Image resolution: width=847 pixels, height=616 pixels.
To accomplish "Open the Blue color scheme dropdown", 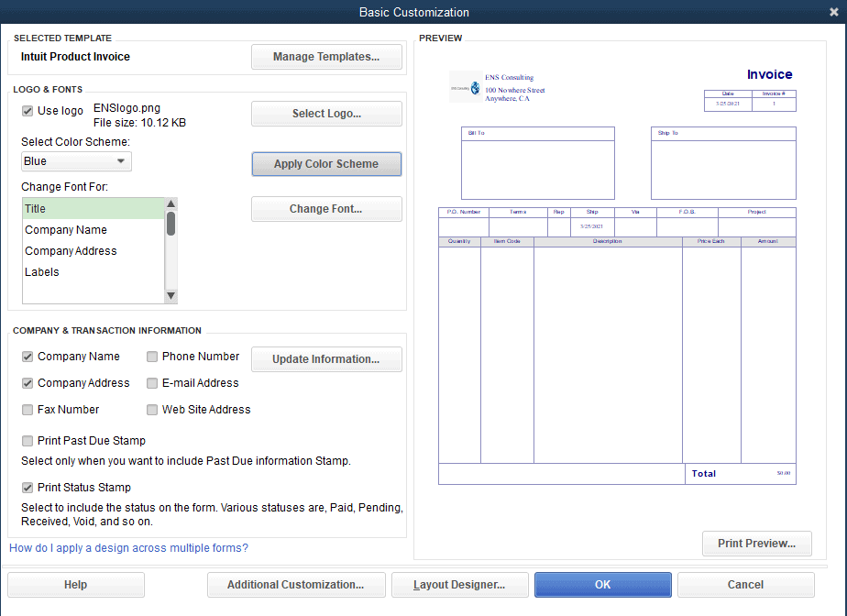I will [76, 161].
